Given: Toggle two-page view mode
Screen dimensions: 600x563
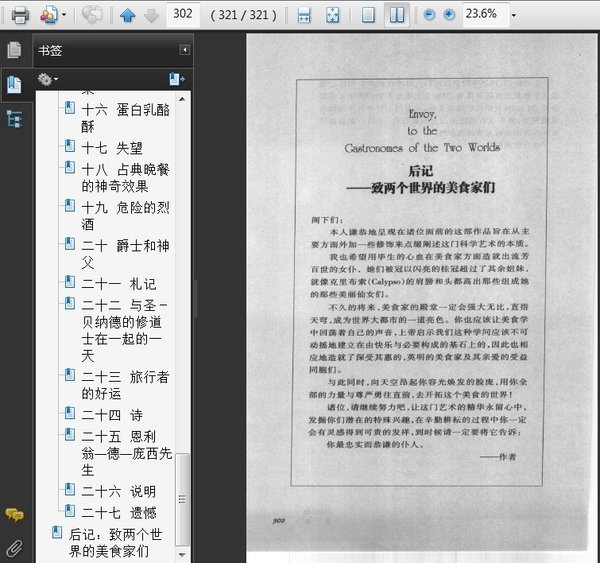Looking at the screenshot, I should coord(397,15).
